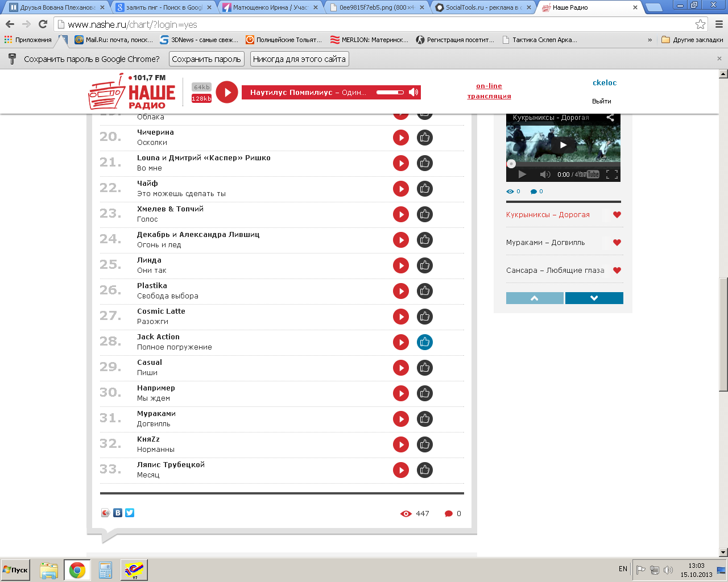Click the Сохранить пароль button
Viewport: 728px width, 582px height.
pos(206,59)
